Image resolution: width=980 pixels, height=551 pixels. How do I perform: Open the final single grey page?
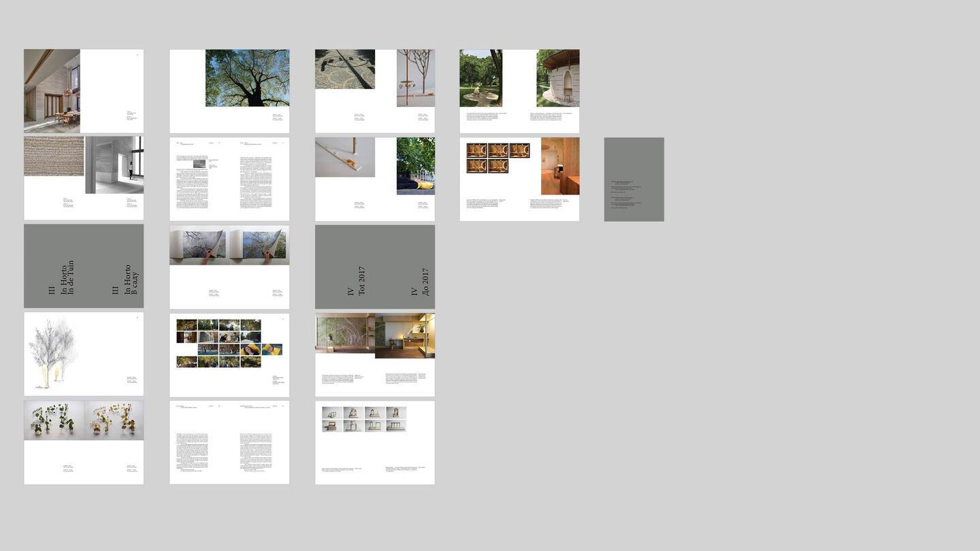(634, 179)
